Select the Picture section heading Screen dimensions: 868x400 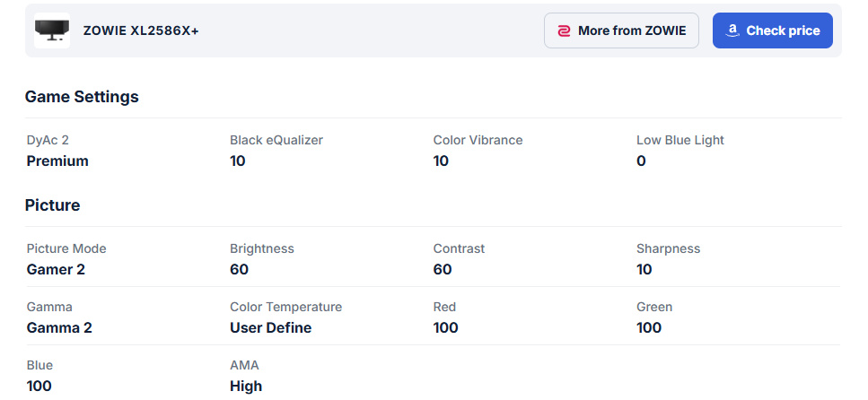[52, 205]
